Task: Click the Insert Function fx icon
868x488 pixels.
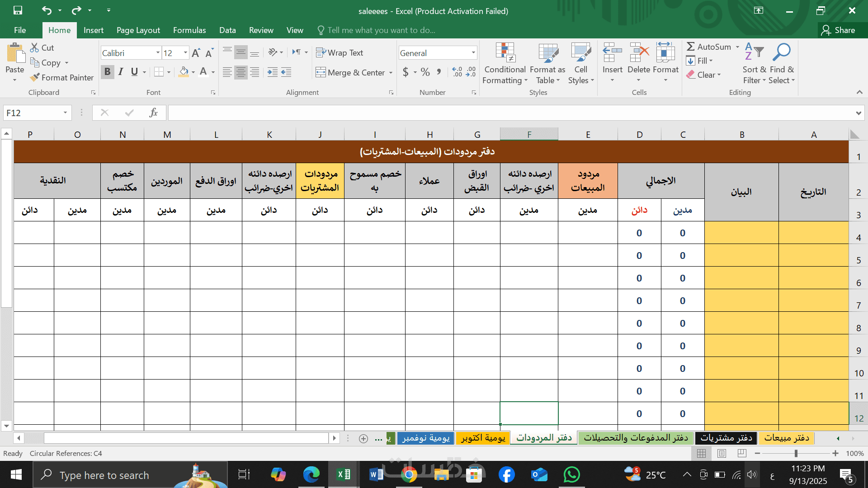Action: [x=153, y=113]
